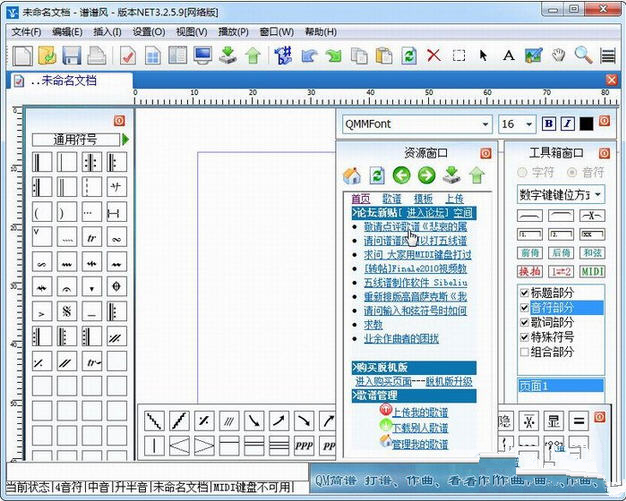Click the magnifier zoom tool
626x501 pixels.
(x=583, y=55)
